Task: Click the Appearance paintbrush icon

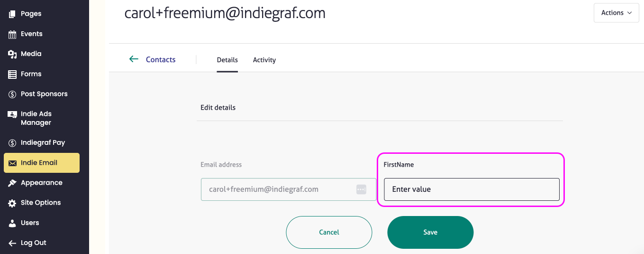Action: click(x=12, y=183)
